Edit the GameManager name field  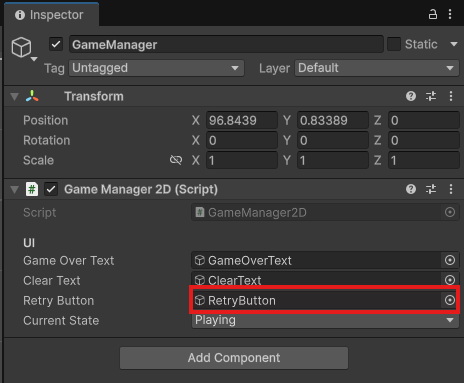[x=226, y=44]
